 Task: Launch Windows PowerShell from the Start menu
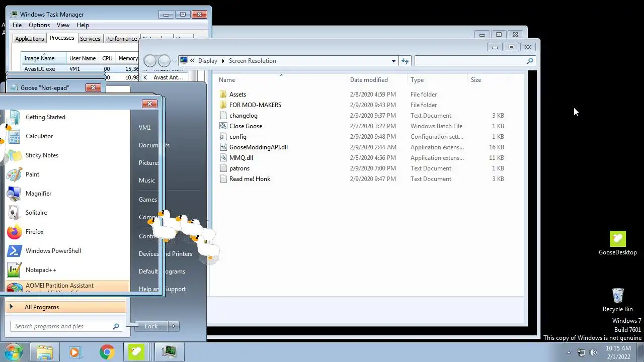point(14,251)
